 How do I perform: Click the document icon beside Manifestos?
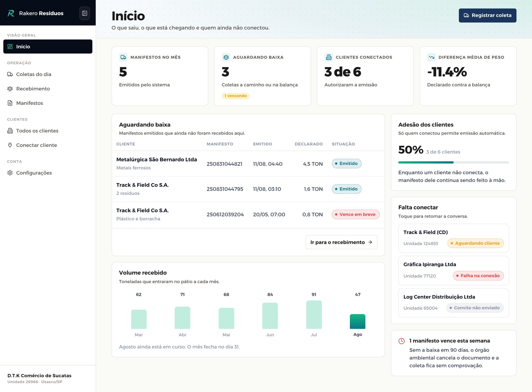pos(10,103)
